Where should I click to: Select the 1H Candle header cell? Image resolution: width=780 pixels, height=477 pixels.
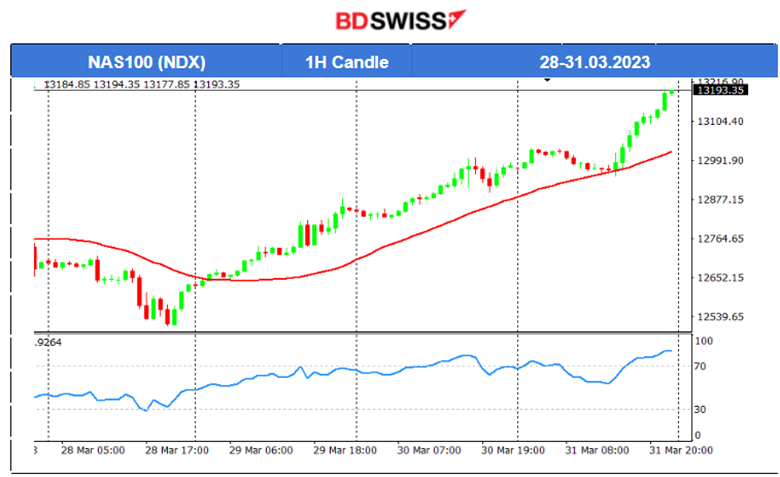click(x=347, y=62)
